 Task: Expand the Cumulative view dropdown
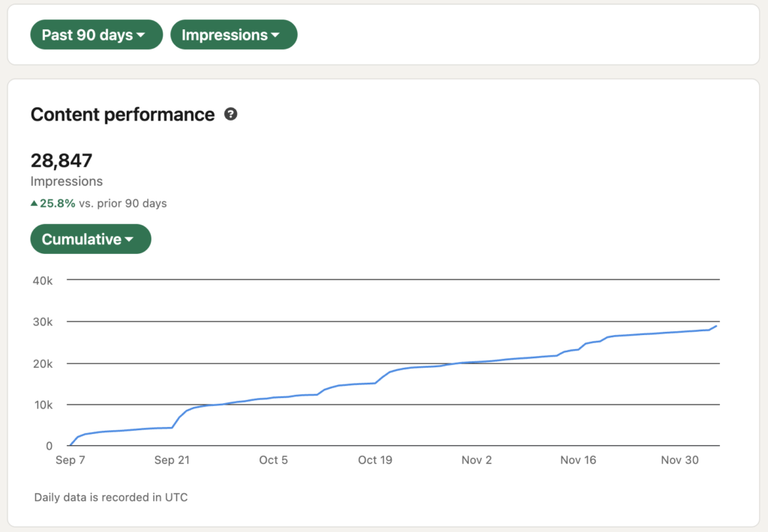(90, 240)
